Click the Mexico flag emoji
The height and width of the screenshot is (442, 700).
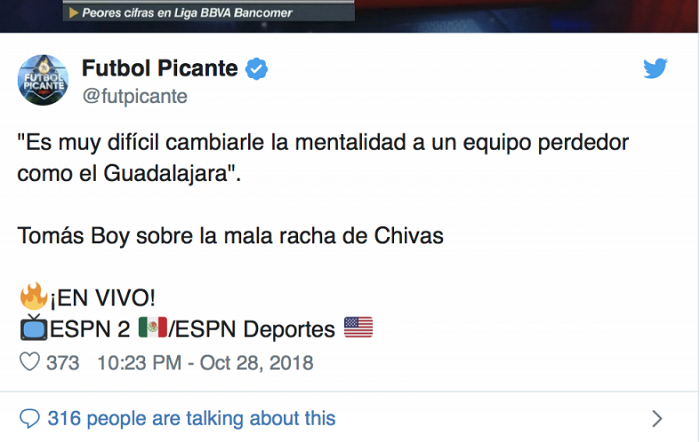tap(152, 327)
